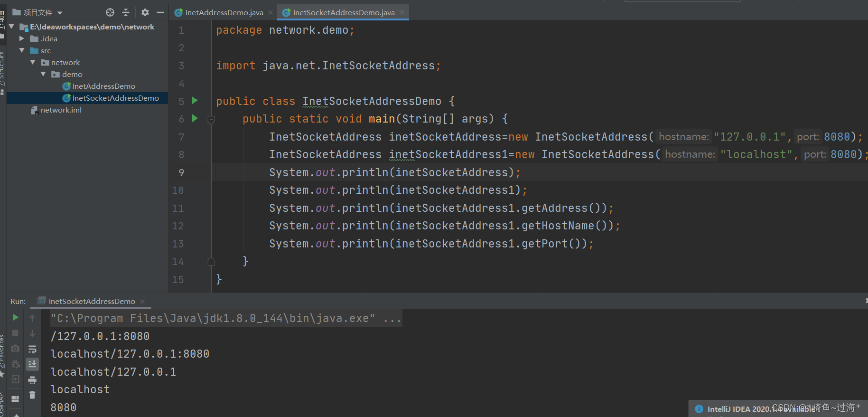
Task: Click the thread dump camera icon
Action: [15, 349]
